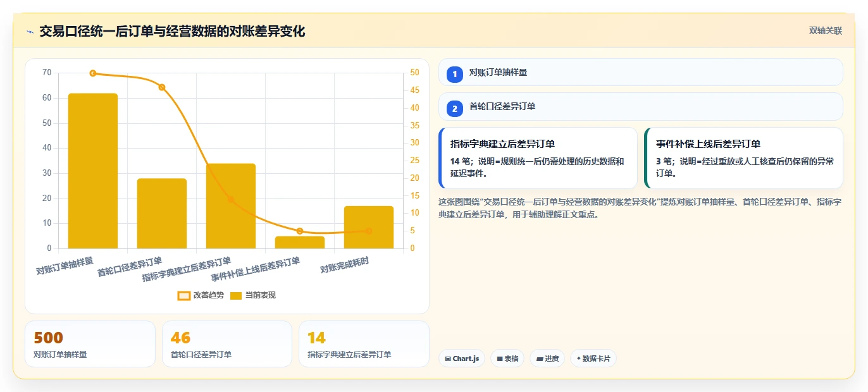Viewport: 868px width, 392px height.
Task: Click the x-axis label 首轮口径差异订单
Action: tap(130, 267)
